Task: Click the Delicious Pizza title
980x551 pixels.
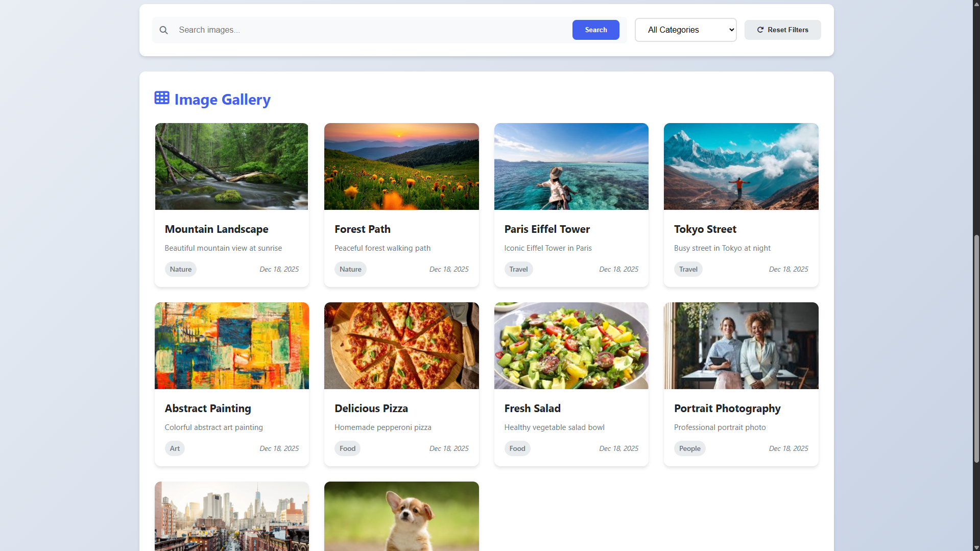Action: (x=371, y=409)
